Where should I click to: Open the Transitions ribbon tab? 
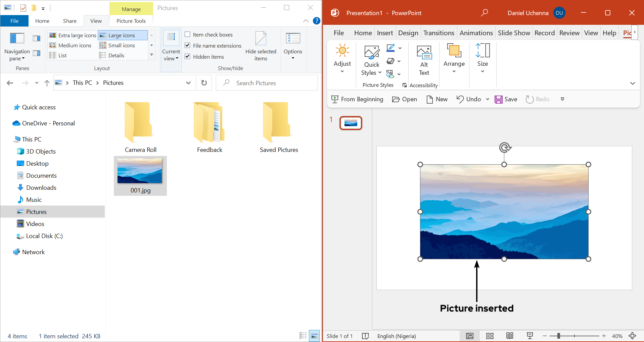coord(439,33)
